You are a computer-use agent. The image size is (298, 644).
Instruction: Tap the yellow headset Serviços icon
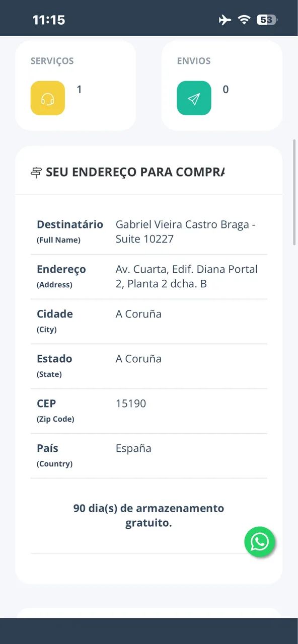(48, 98)
